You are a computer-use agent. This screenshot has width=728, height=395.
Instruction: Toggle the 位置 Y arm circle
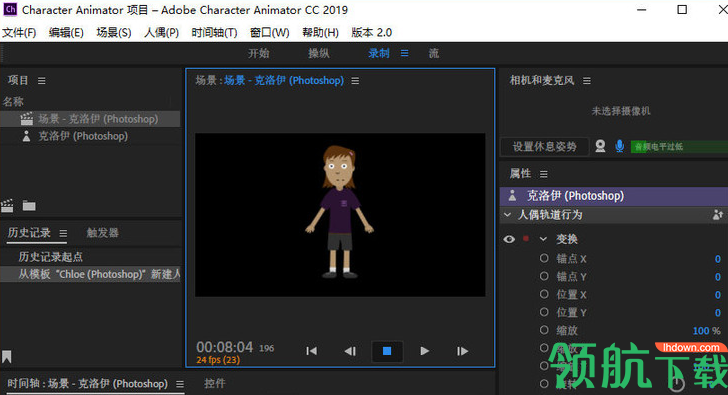pyautogui.click(x=544, y=312)
